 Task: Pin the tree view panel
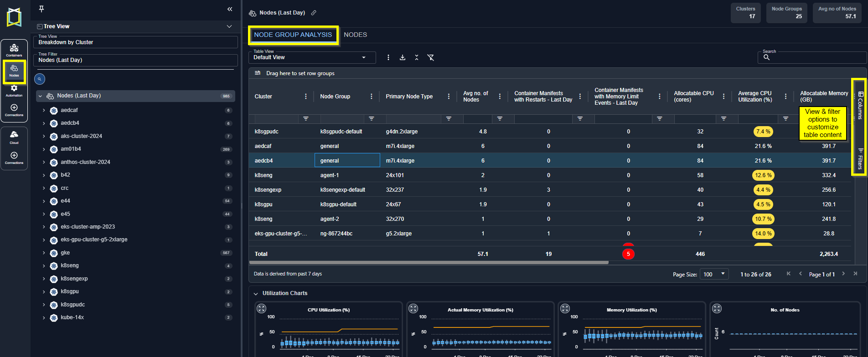click(41, 9)
